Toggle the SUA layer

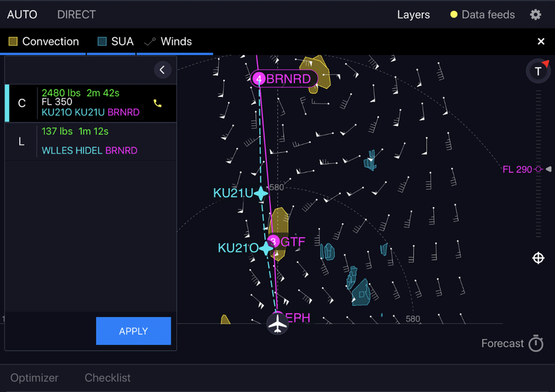point(116,42)
